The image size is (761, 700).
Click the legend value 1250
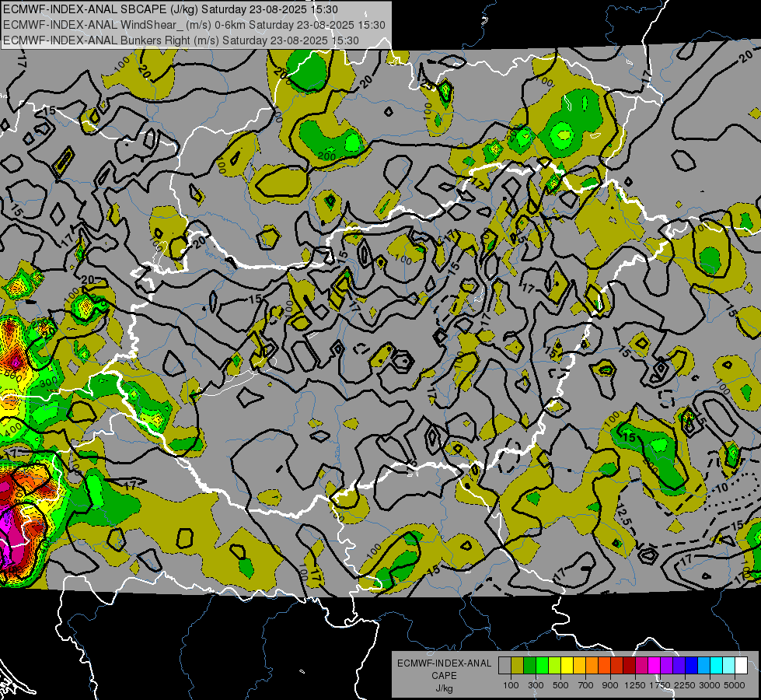pyautogui.click(x=635, y=685)
